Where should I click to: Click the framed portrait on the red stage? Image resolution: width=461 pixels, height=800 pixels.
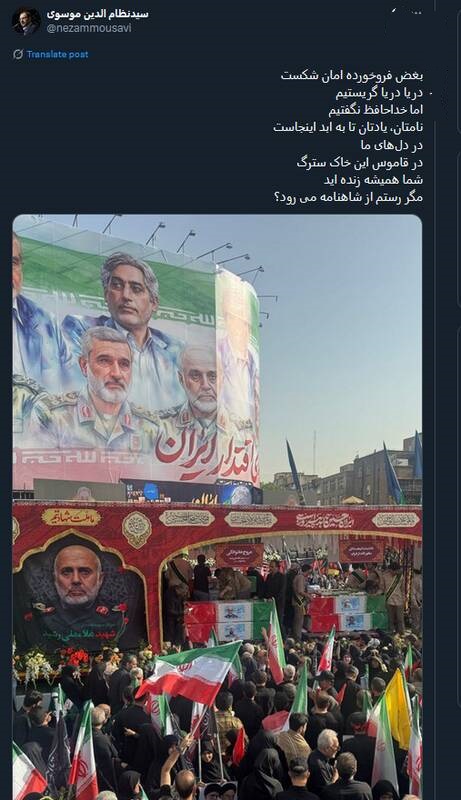pyautogui.click(x=78, y=592)
